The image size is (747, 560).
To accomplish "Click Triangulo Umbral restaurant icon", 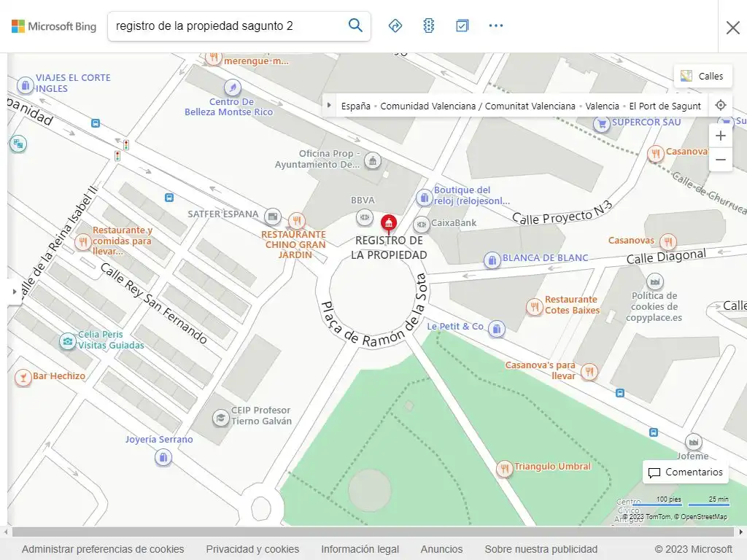I will 505,468.
